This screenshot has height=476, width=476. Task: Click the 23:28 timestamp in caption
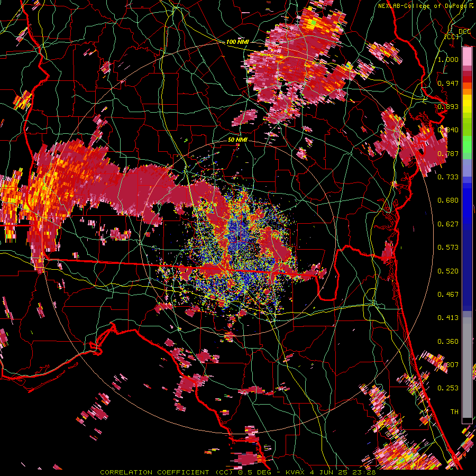pyautogui.click(x=365, y=472)
